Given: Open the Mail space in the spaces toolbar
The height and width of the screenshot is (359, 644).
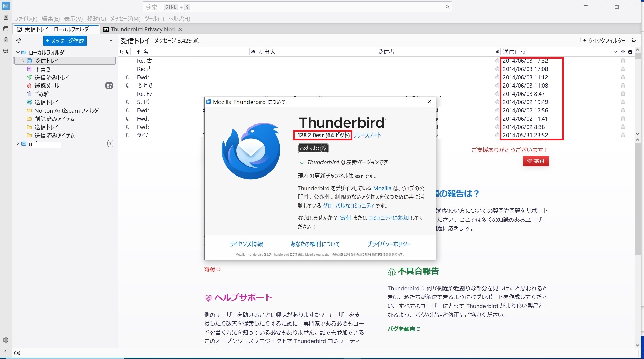Looking at the screenshot, I should (6, 6).
